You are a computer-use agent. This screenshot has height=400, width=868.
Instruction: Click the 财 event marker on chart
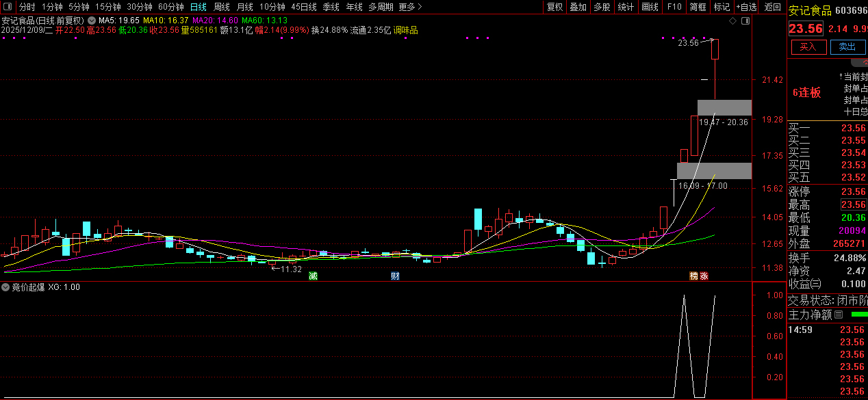395,276
